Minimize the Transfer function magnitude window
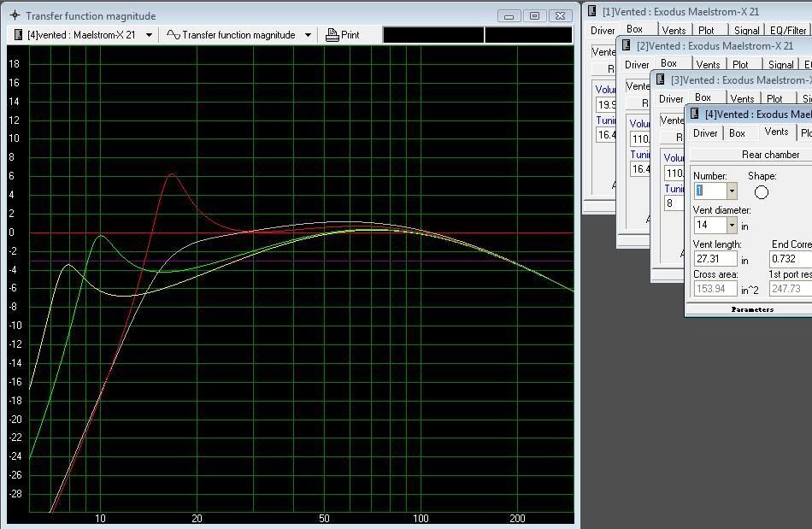The image size is (812, 529). click(x=509, y=16)
